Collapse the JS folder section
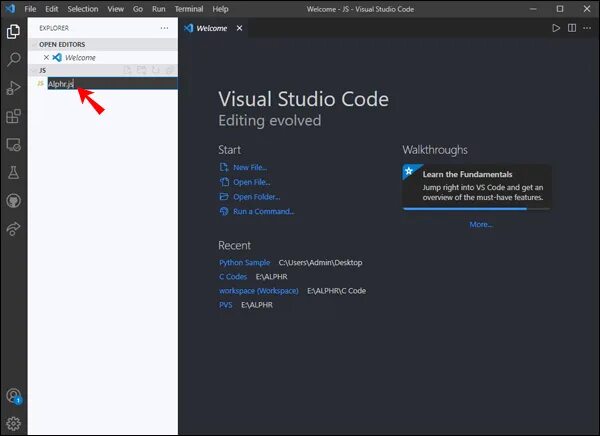Screen dimensions: 600x436 coord(43,71)
